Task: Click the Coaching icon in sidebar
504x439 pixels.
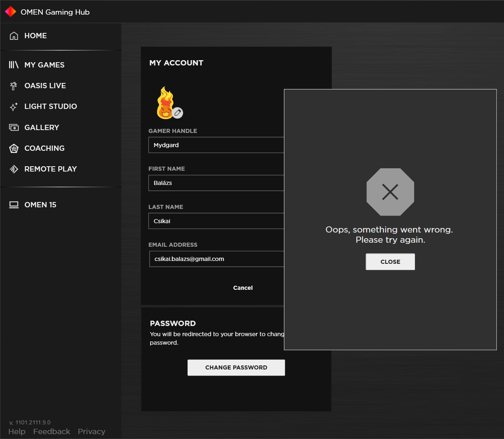Action: [x=14, y=148]
